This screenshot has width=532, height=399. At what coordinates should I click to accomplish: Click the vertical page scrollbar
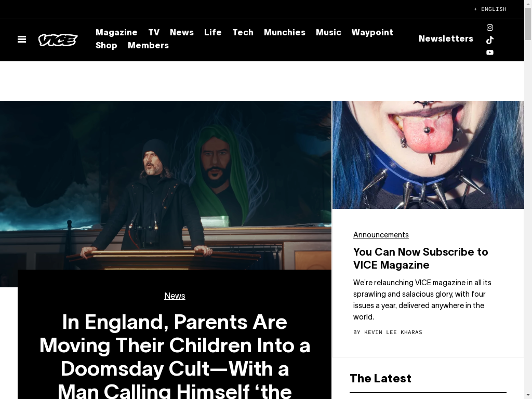528,199
